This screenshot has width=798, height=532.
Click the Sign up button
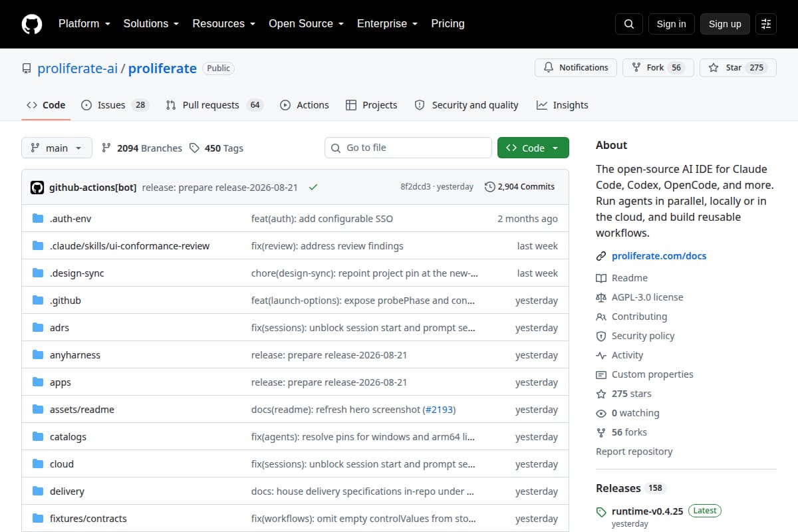[725, 24]
